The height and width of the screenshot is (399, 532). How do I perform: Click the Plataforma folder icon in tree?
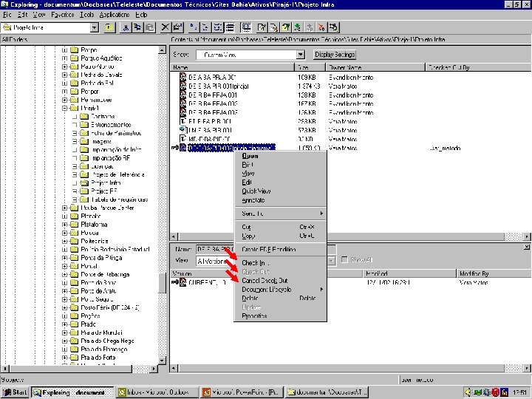74,225
